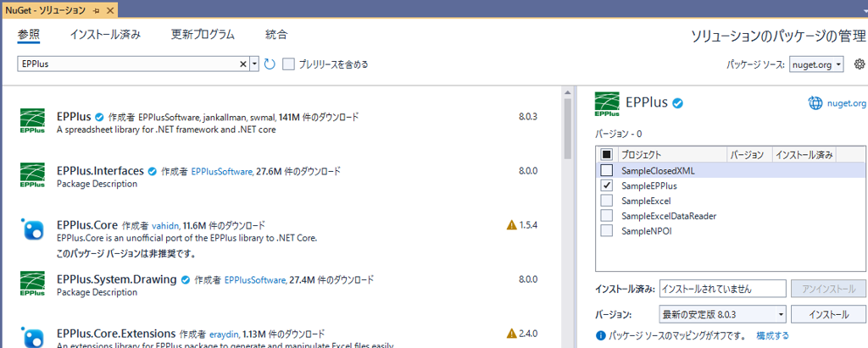This screenshot has height=348, width=868.
Task: Select the EPPlus.Core package name
Action: coord(87,226)
